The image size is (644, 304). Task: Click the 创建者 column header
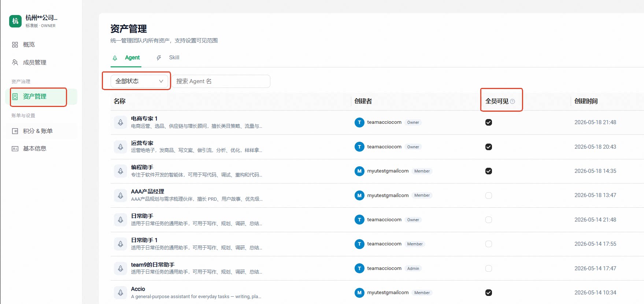(363, 101)
